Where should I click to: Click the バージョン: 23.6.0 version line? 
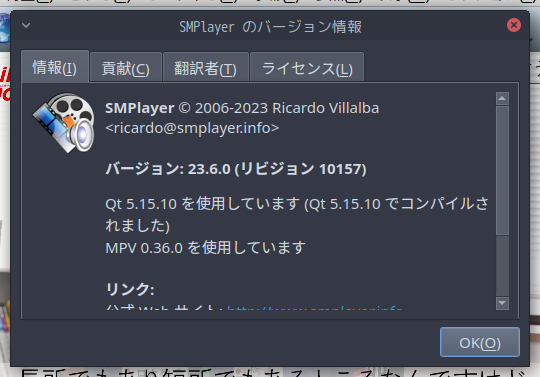click(236, 169)
